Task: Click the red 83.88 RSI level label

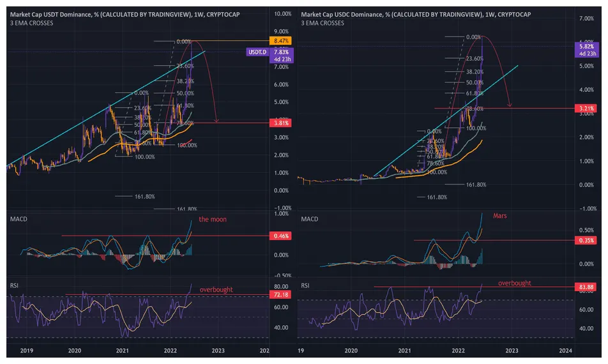Action: (x=588, y=286)
